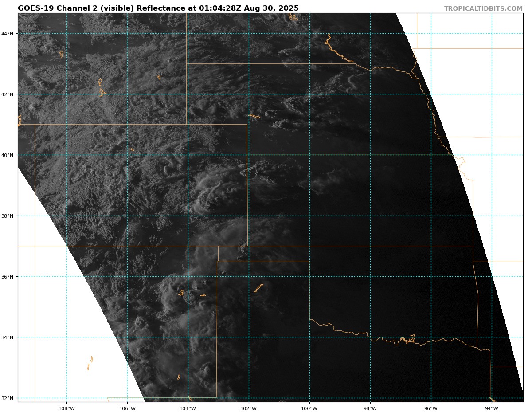
Task: Click the GOES-19 Channel 2 reflectance title
Action: coord(158,8)
